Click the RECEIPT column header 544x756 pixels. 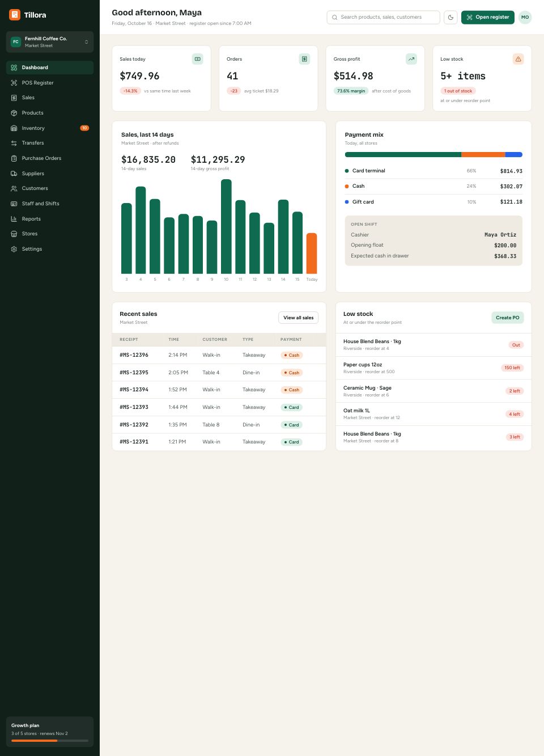click(x=129, y=340)
